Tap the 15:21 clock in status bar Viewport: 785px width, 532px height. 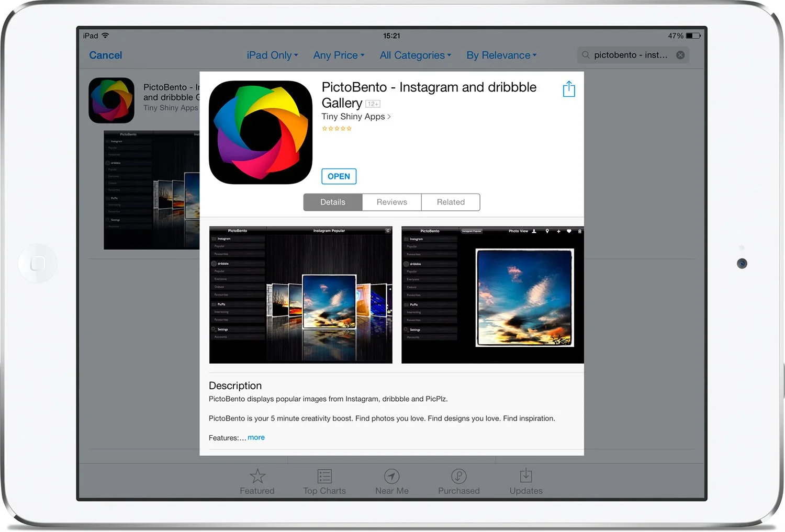[x=391, y=36]
